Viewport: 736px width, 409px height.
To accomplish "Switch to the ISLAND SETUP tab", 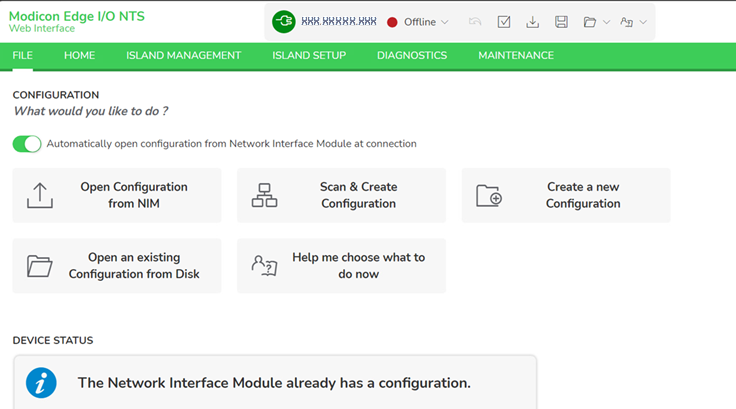I will pos(309,55).
